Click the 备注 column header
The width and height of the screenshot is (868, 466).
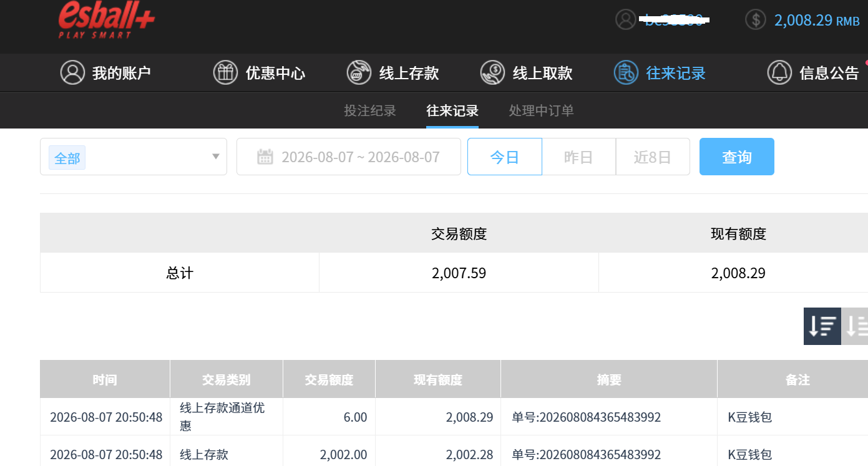coord(793,379)
